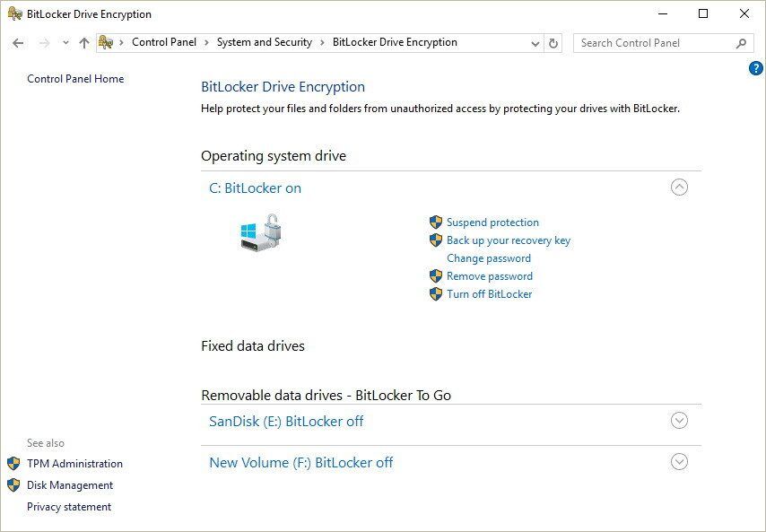766x532 pixels.
Task: Expand chevron after Control Panel breadcrumb
Action: (206, 43)
